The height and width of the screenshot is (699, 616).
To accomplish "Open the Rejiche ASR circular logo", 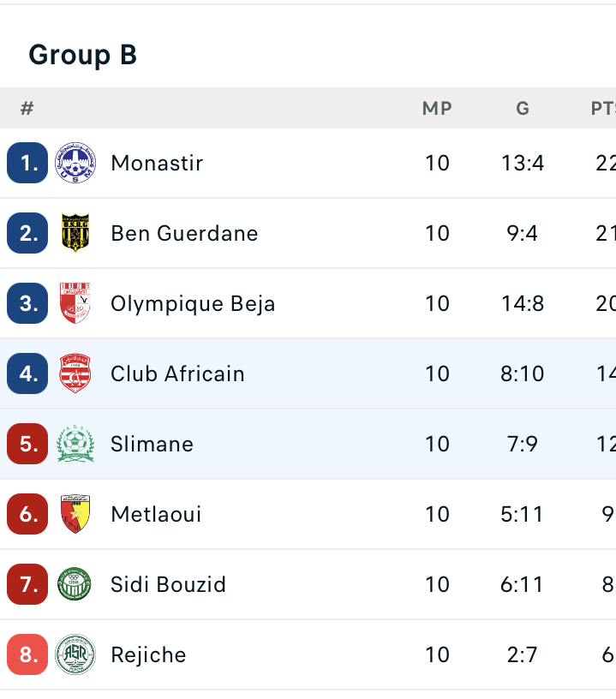I will point(75,654).
